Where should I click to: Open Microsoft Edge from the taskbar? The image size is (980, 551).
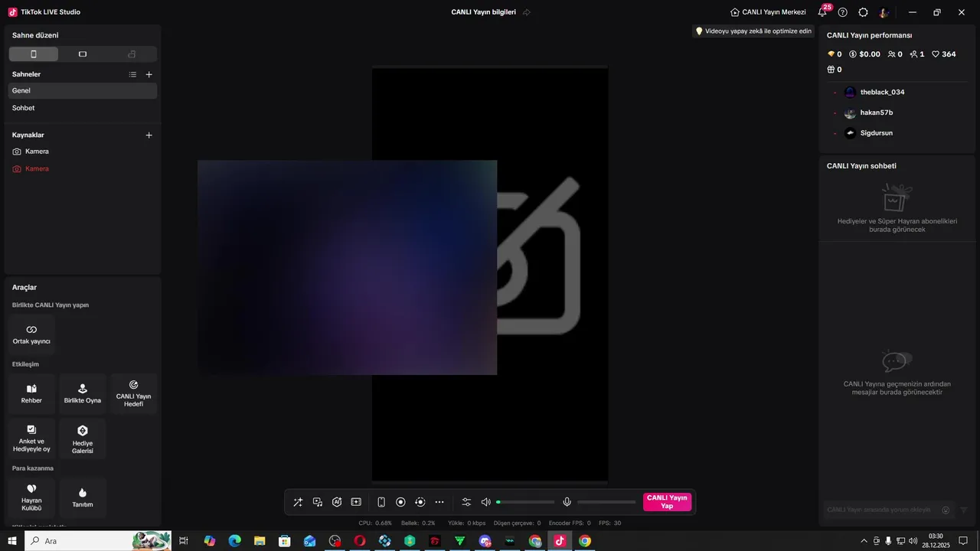tap(234, 541)
